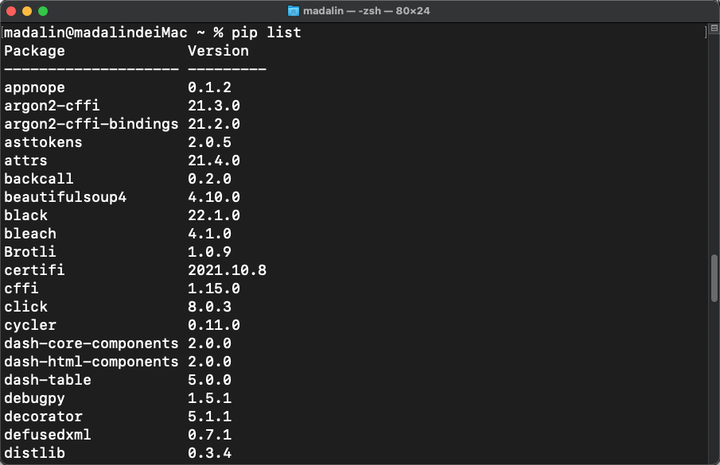The image size is (720, 465).
Task: Select the 'black' package name
Action: [x=26, y=215]
